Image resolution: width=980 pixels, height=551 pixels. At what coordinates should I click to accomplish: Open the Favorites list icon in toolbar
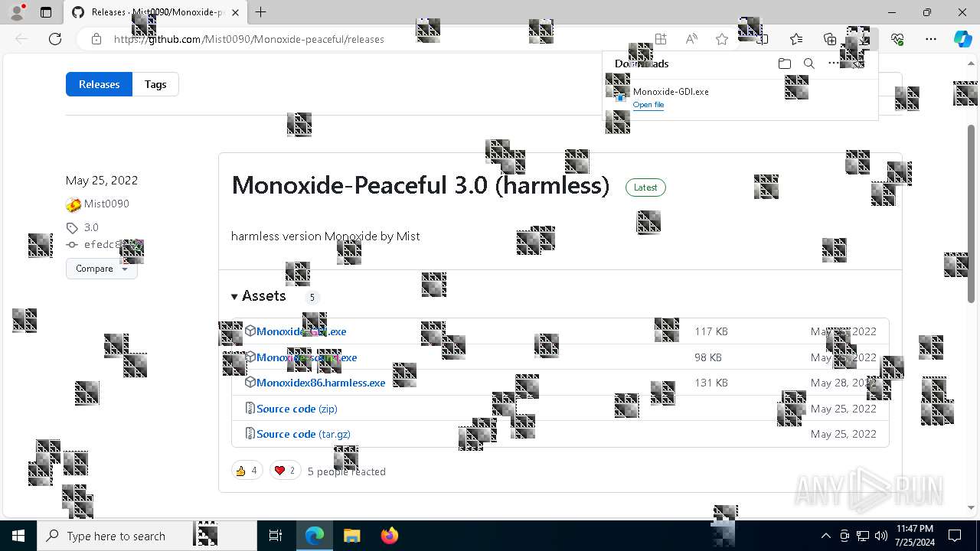click(796, 39)
